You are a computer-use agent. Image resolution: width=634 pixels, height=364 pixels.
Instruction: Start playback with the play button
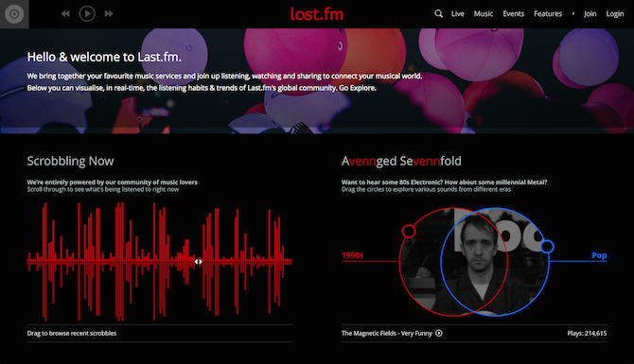tap(87, 14)
